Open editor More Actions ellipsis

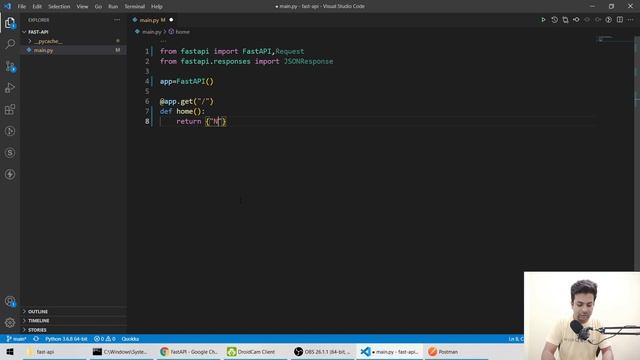(x=631, y=20)
